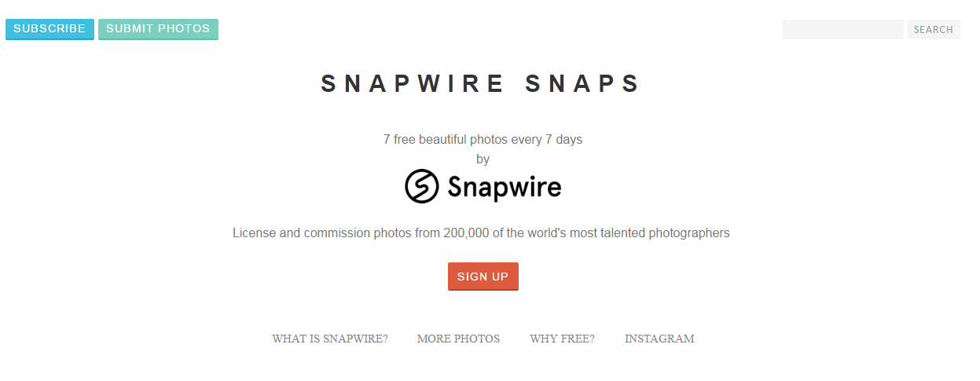
Task: Visit the Instagram link
Action: coord(659,339)
